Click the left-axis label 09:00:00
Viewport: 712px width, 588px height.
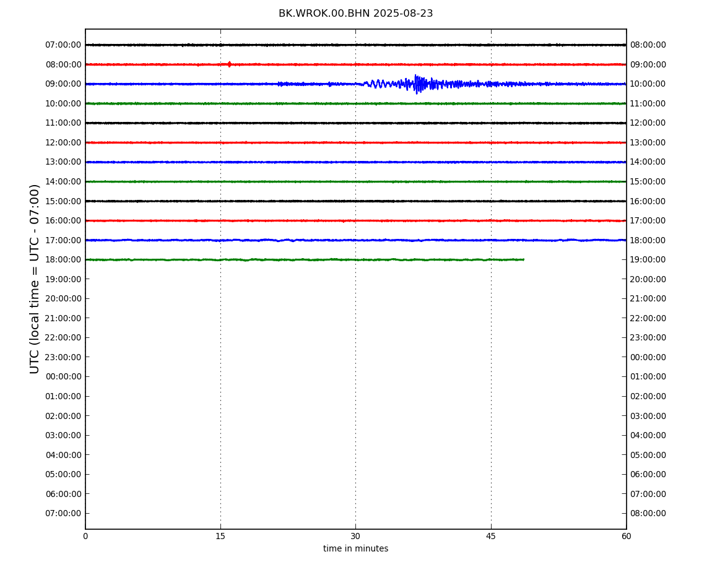click(64, 84)
